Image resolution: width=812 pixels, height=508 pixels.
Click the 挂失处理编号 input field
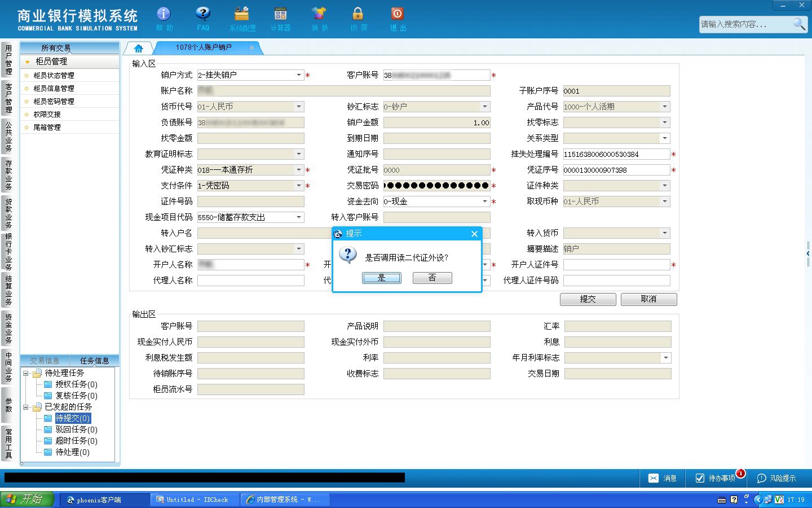coord(617,154)
